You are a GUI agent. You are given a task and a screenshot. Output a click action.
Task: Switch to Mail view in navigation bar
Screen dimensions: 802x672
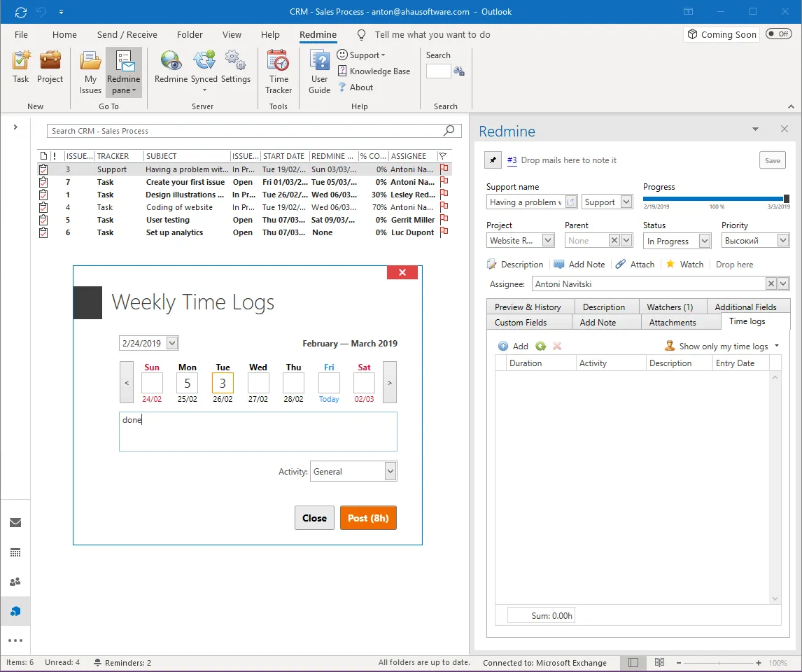[15, 522]
